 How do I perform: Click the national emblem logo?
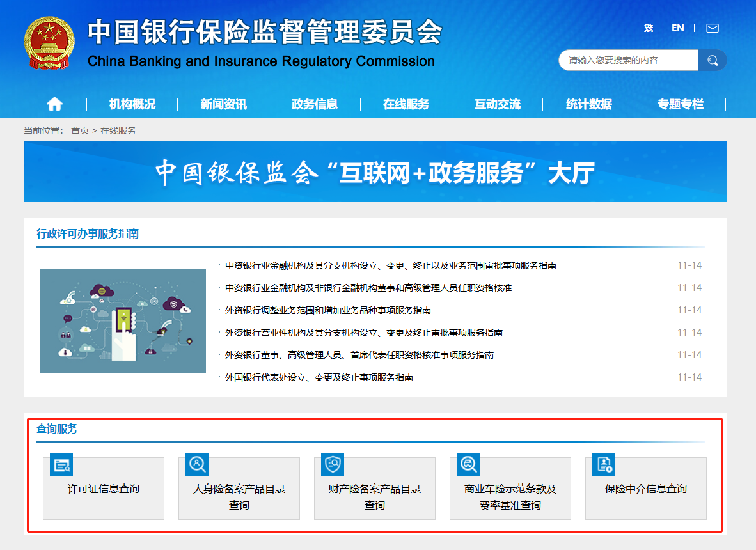49,43
